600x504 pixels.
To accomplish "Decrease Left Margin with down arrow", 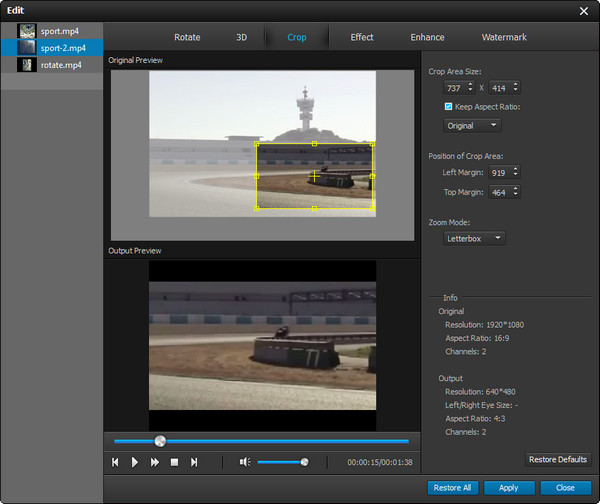I will pos(515,176).
